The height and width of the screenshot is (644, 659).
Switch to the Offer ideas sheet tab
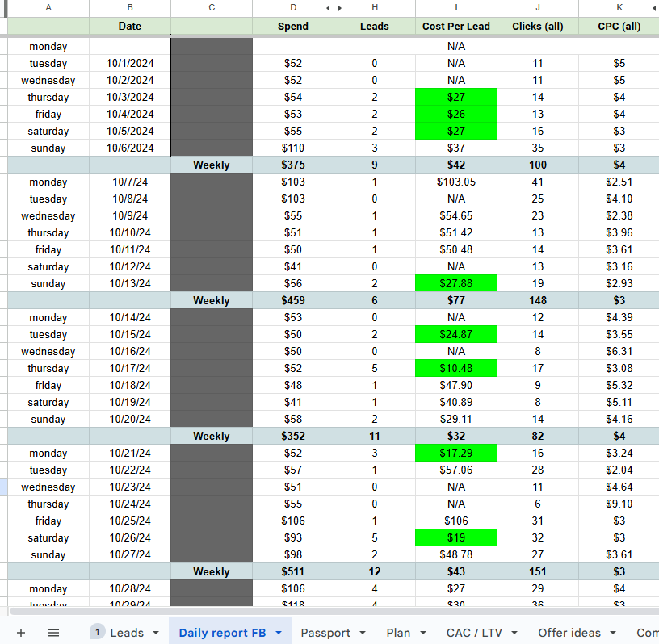(x=569, y=633)
